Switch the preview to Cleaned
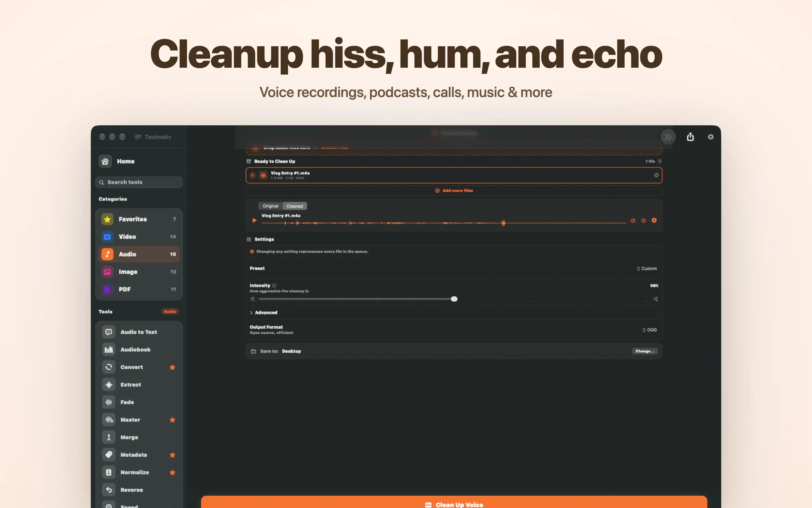This screenshot has height=508, width=812. click(x=295, y=206)
